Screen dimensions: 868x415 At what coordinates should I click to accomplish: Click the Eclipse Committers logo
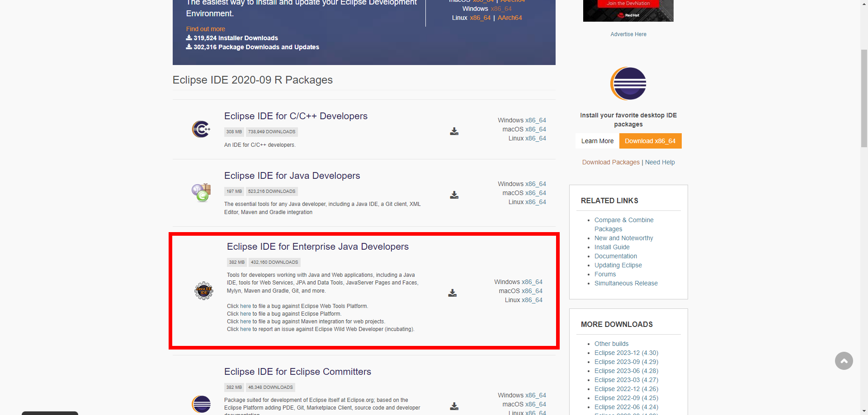click(201, 404)
